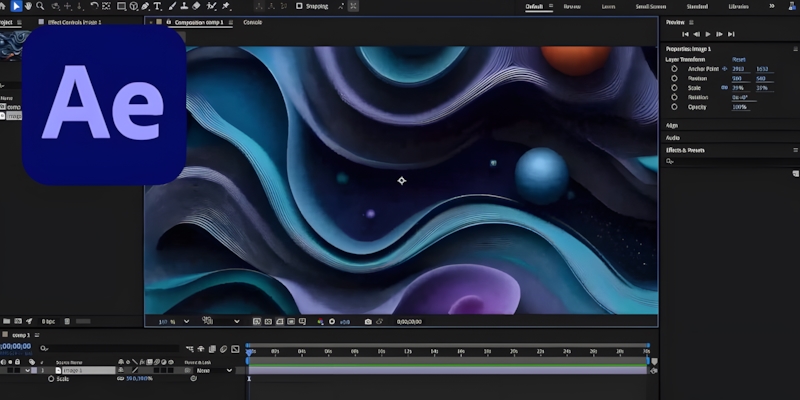Click the expand viewer icon beside Snapping
The image size is (800, 400).
coord(353,6)
